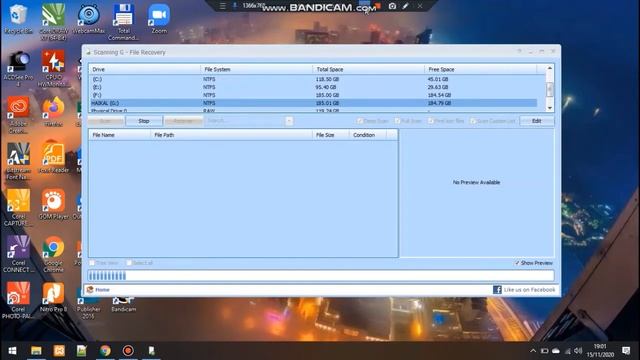Open the ACDSee Pro desktop shortcut
Screen dimensions: 640x360
(18, 69)
